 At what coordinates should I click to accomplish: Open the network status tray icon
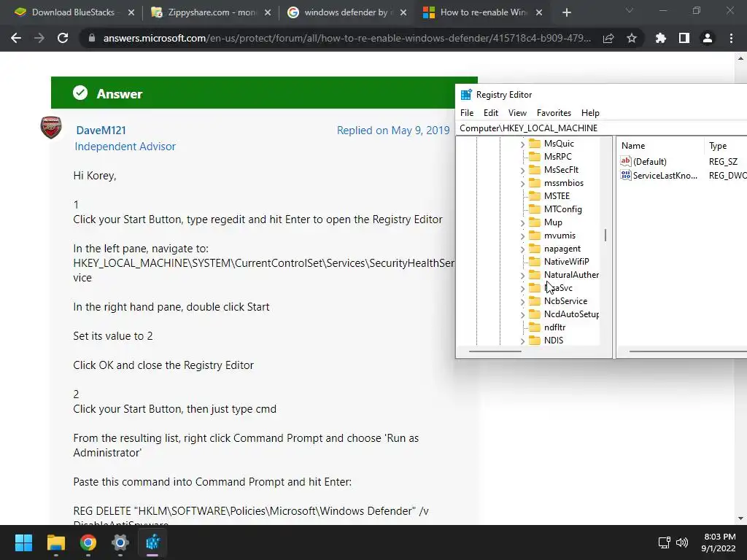click(x=664, y=542)
